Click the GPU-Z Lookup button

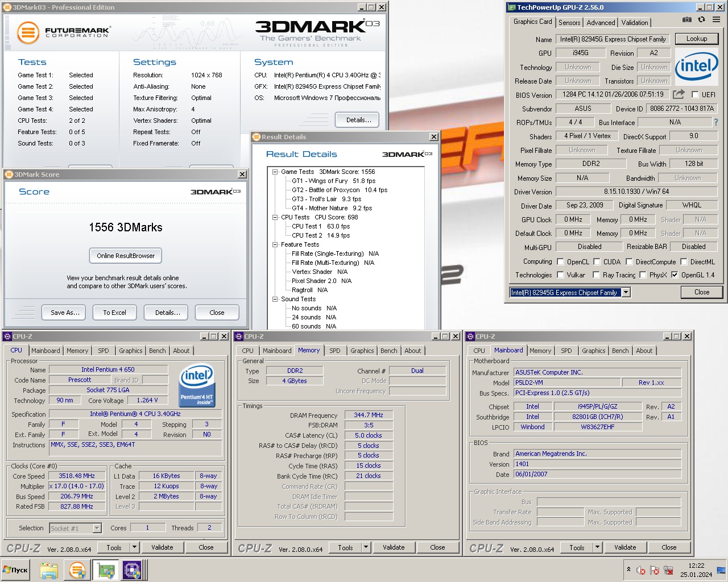coord(697,39)
